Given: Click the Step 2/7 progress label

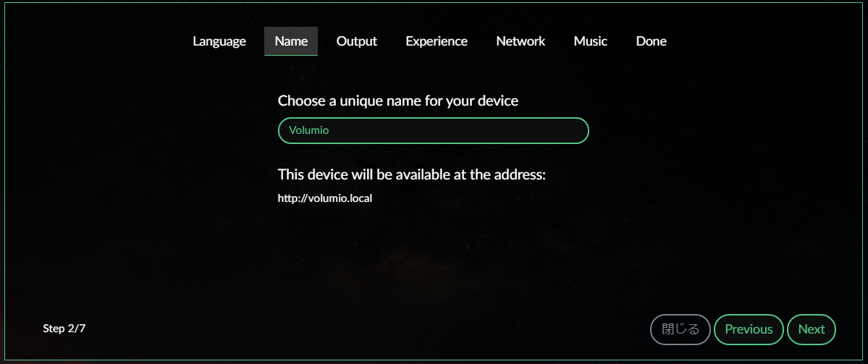Looking at the screenshot, I should pyautogui.click(x=64, y=329).
